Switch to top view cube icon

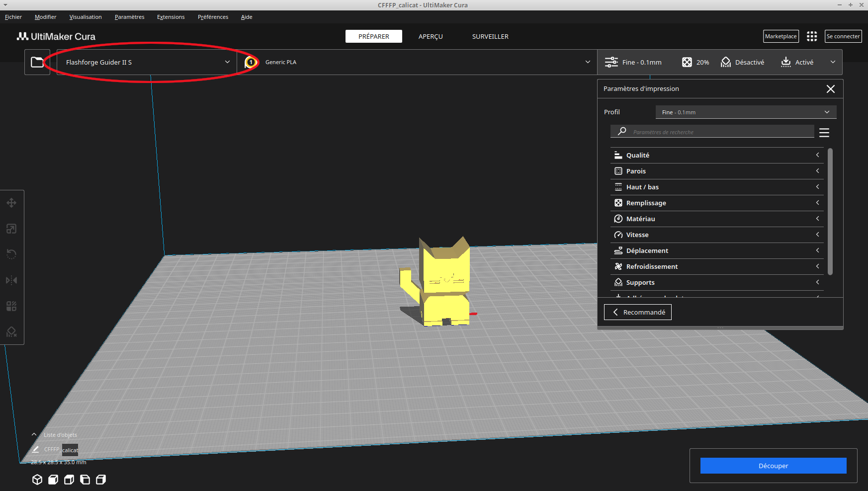69,480
